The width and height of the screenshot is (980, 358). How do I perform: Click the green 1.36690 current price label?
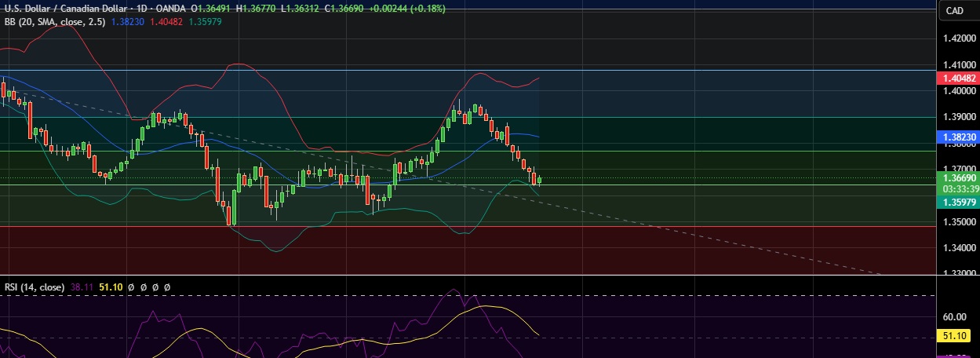958,178
